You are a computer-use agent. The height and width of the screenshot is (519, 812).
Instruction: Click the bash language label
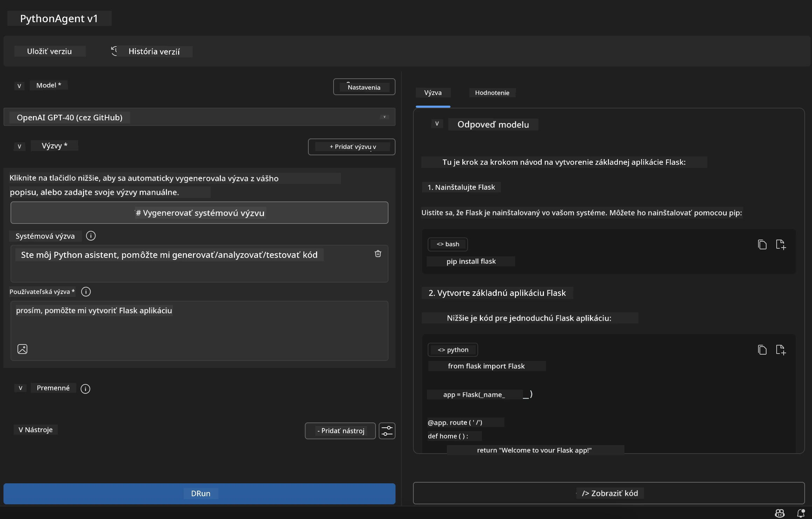pos(448,244)
